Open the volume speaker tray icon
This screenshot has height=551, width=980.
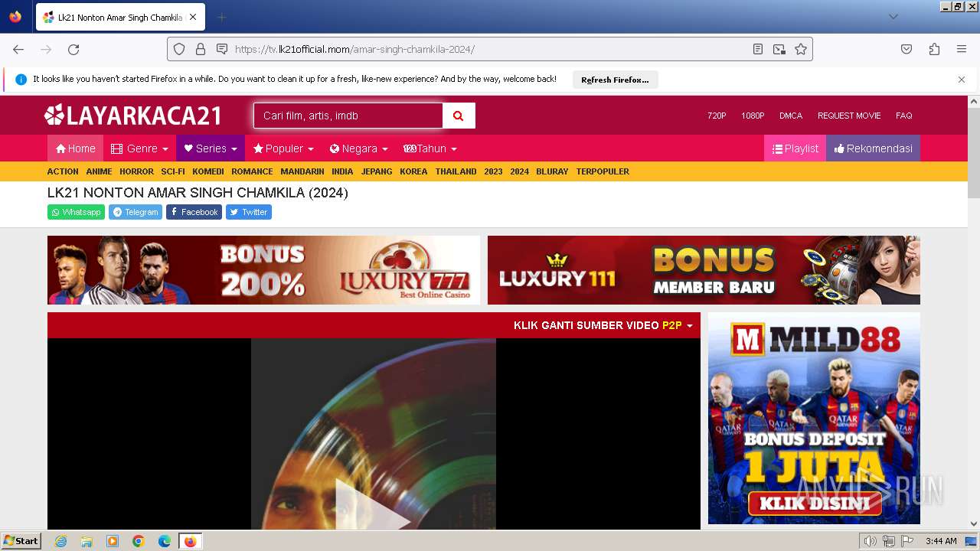871,541
